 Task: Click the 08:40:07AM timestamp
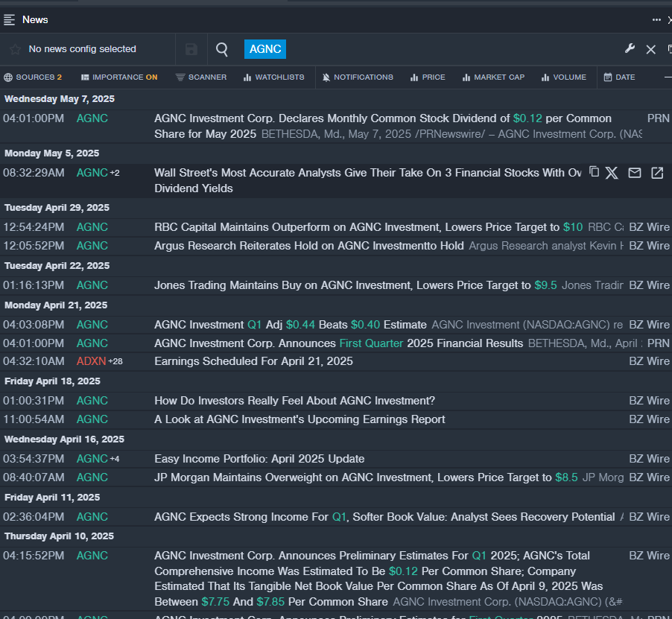[34, 477]
